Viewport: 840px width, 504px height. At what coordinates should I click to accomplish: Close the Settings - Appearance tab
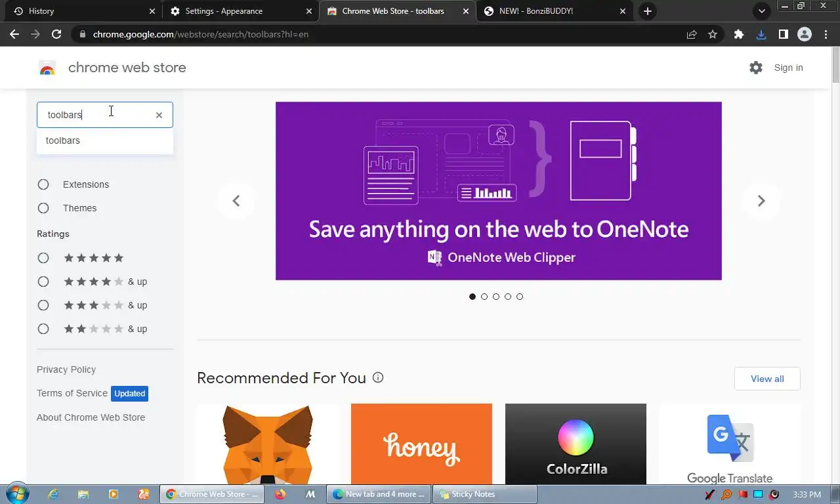point(309,11)
